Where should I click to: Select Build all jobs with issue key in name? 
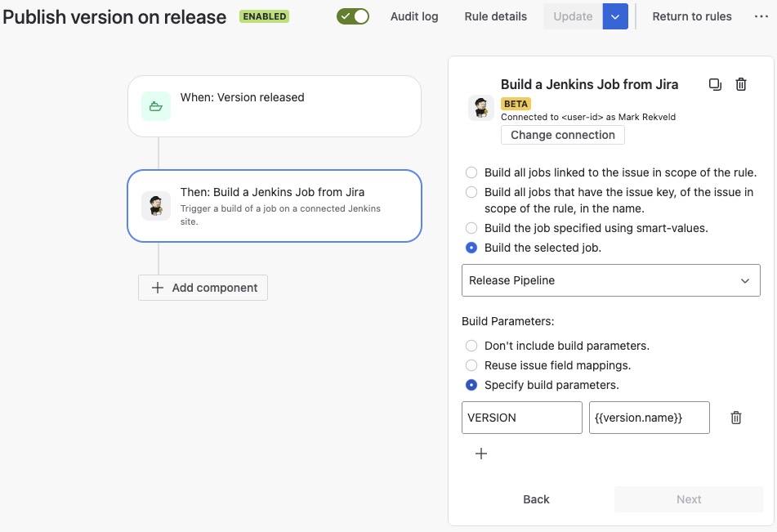click(471, 192)
